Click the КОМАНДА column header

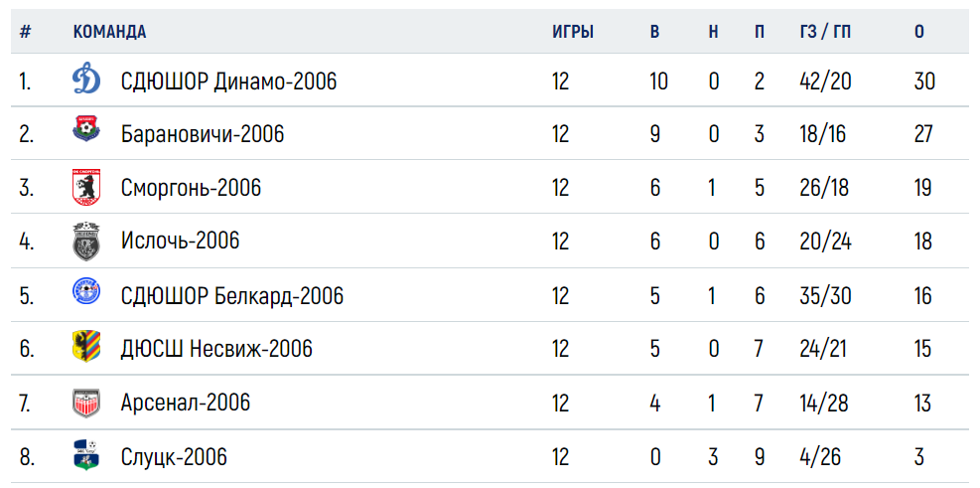click(109, 32)
